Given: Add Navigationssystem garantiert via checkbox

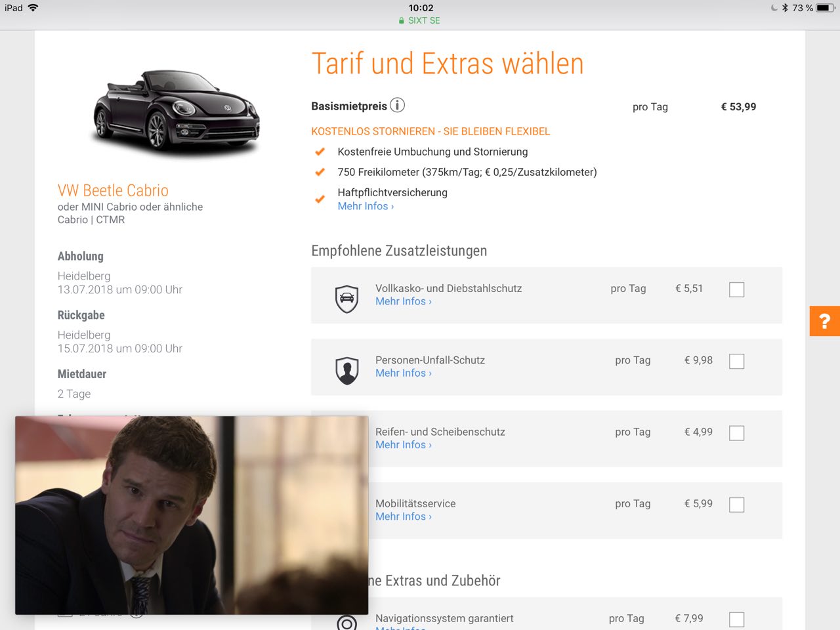Looking at the screenshot, I should pyautogui.click(x=736, y=619).
